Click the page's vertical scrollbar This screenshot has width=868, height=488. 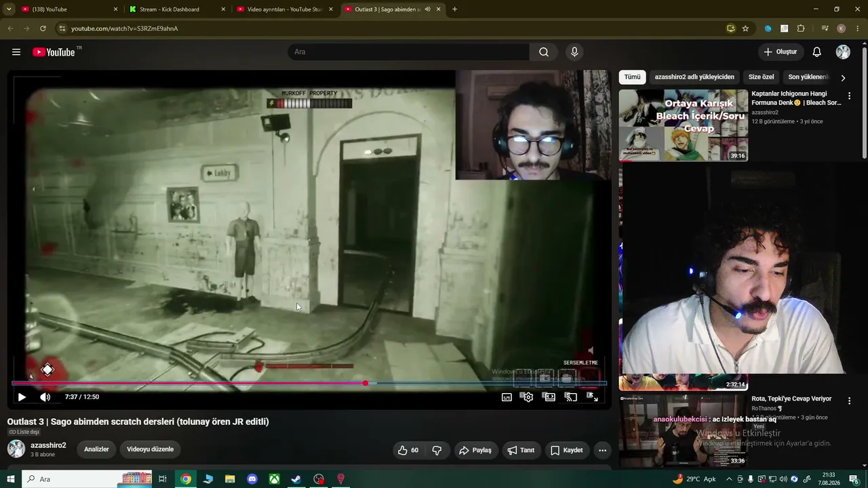(x=863, y=102)
